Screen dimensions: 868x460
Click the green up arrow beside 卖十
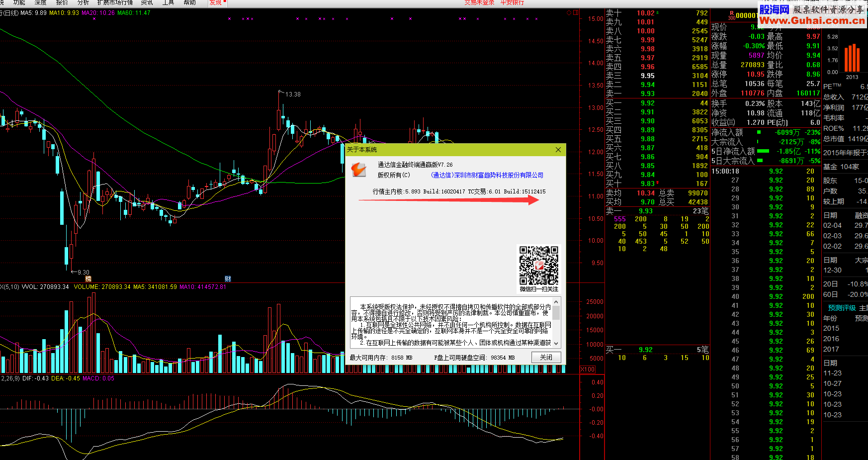point(658,13)
